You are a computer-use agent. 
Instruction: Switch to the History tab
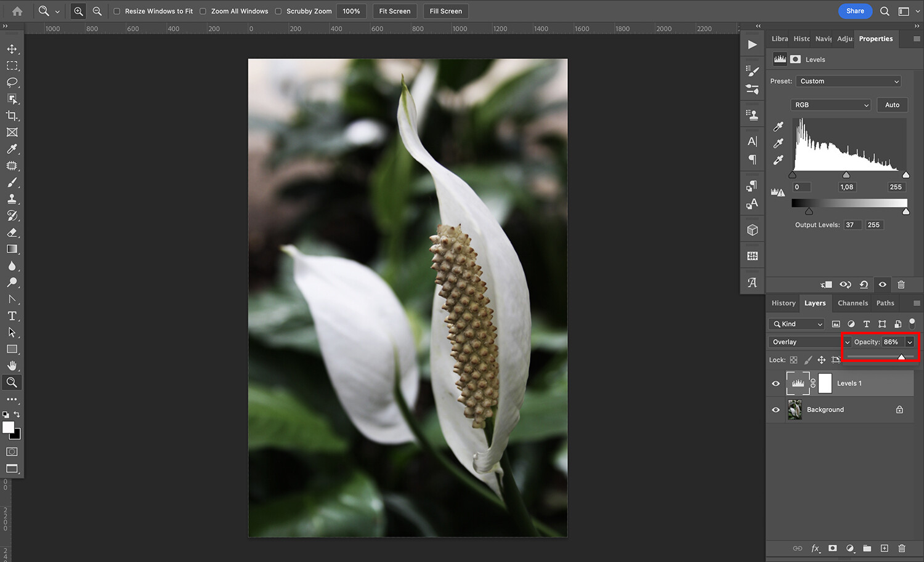[783, 303]
